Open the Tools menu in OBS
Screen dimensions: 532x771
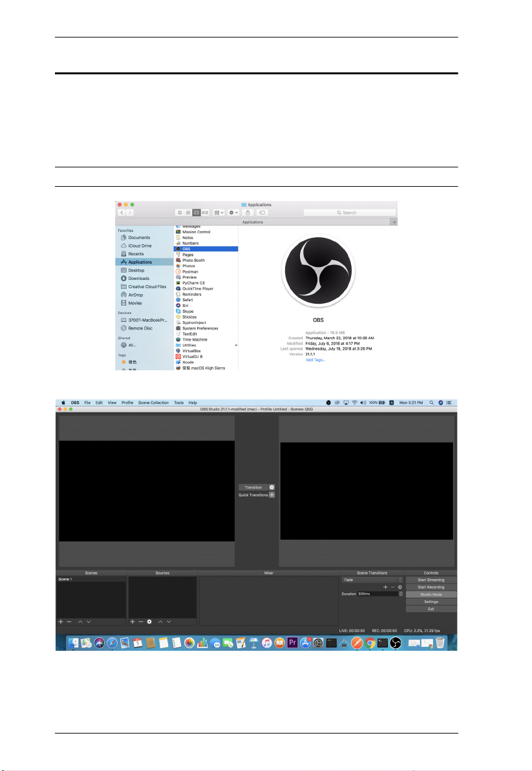tap(178, 403)
